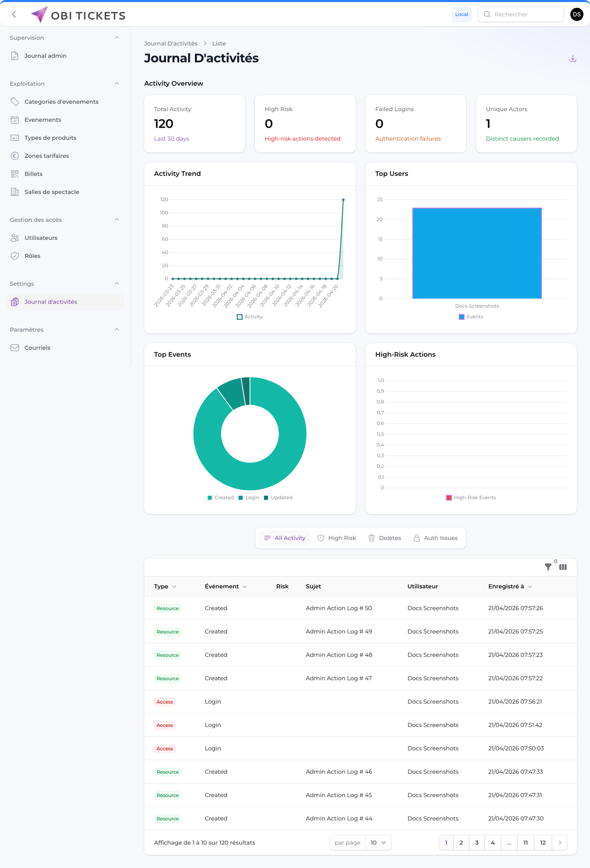Viewport: 590px width, 868px height.
Task: Toggle the High-Risk Events legend entry
Action: coord(471,497)
